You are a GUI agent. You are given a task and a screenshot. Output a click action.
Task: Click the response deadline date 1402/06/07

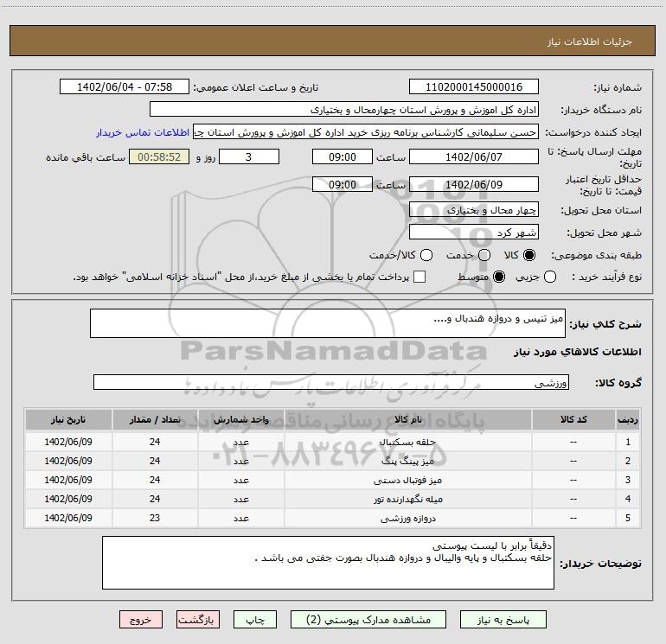coord(474,156)
